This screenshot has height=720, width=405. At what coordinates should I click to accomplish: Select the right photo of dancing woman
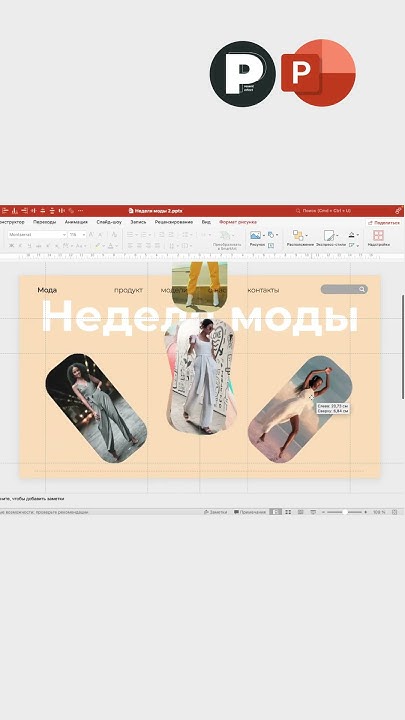[301, 409]
